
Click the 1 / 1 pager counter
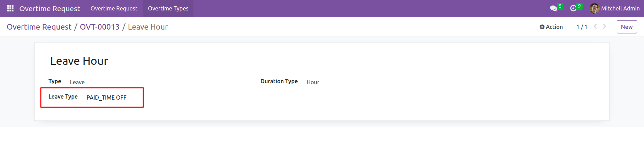(582, 27)
